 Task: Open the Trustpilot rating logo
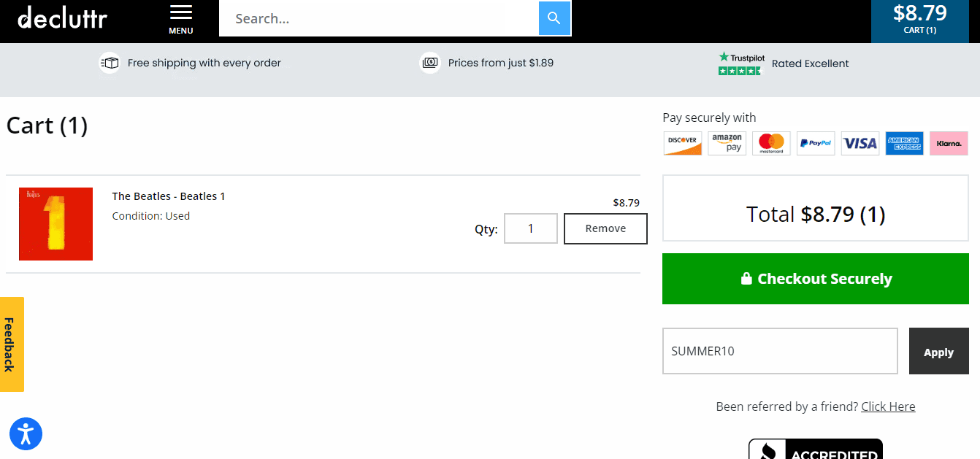pyautogui.click(x=741, y=63)
